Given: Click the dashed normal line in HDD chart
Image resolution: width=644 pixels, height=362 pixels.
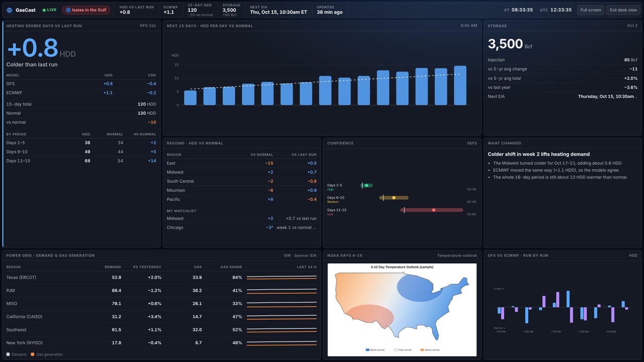Looking at the screenshot, I should (x=325, y=81).
